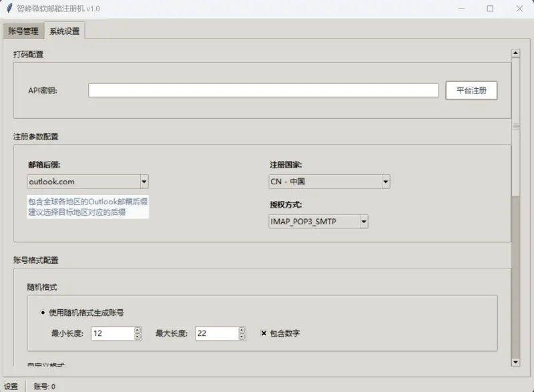Click the 自定义格式 section header

[47, 363]
